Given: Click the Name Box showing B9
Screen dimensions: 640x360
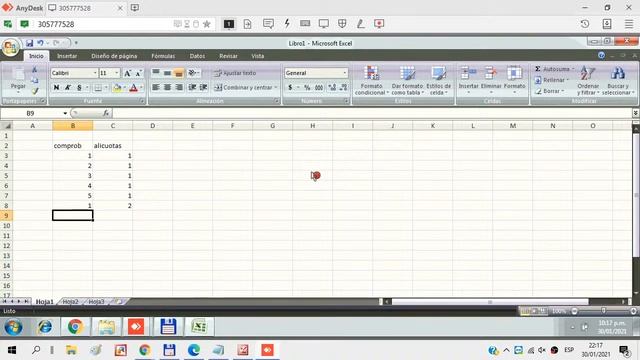Looking at the screenshot, I should tap(31, 113).
